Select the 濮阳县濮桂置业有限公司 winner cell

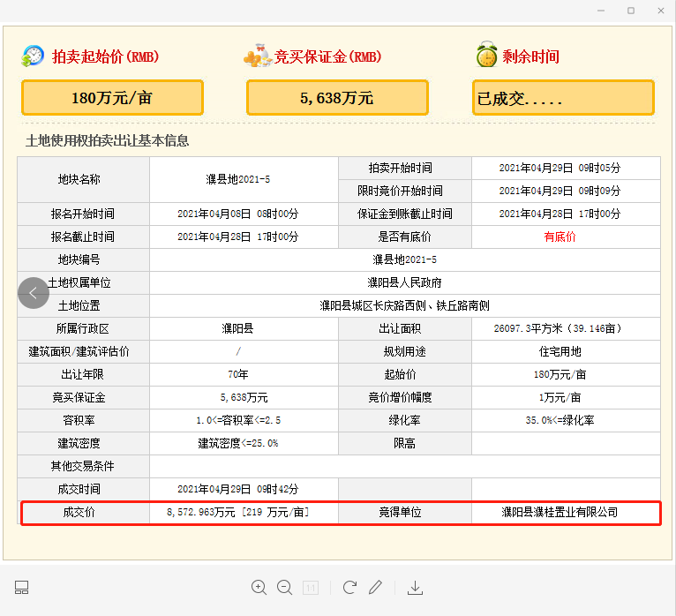560,512
